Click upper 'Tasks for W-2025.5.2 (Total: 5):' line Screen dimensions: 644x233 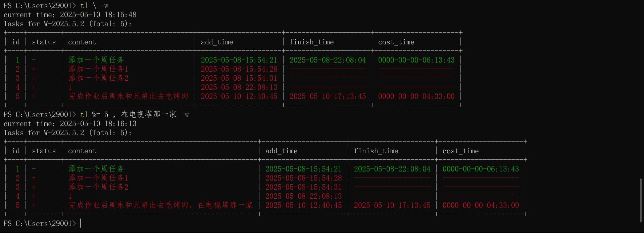pyautogui.click(x=68, y=24)
